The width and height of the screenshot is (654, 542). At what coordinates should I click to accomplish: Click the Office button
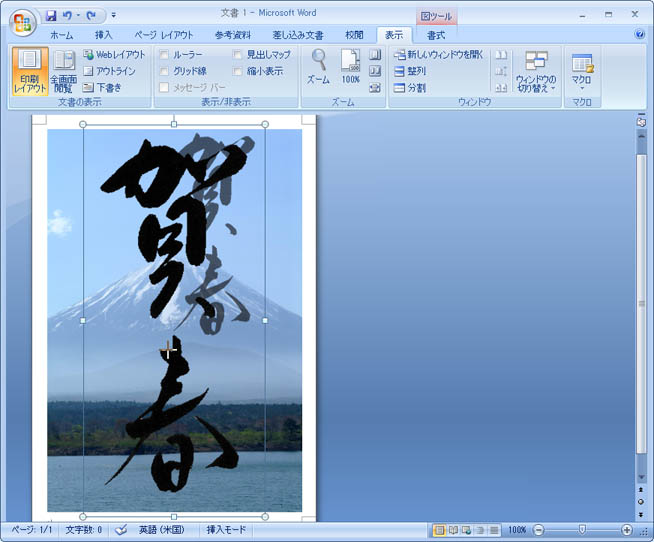[21, 22]
